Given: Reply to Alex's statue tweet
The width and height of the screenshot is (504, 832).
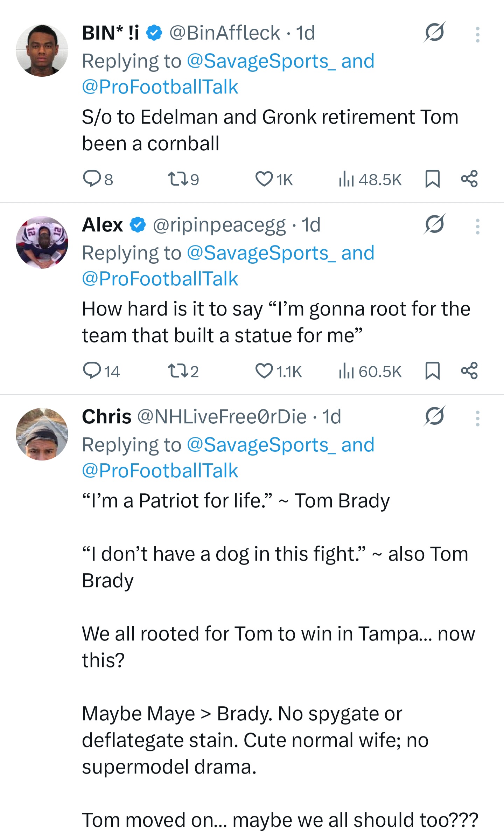Looking at the screenshot, I should (91, 370).
